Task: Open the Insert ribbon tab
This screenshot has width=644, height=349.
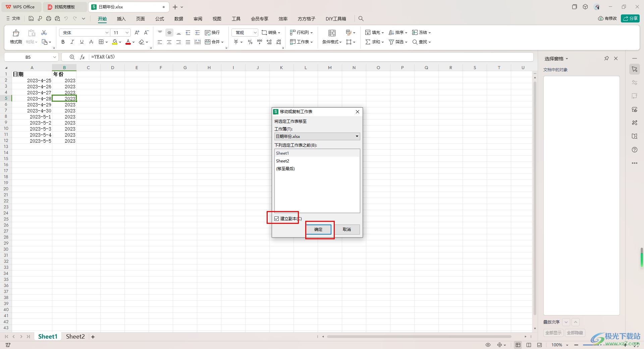Action: (121, 19)
